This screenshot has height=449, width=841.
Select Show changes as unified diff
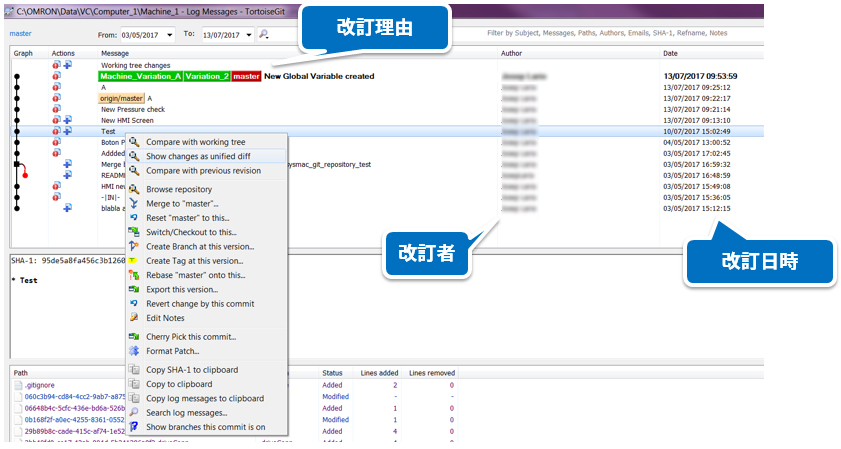click(x=198, y=156)
